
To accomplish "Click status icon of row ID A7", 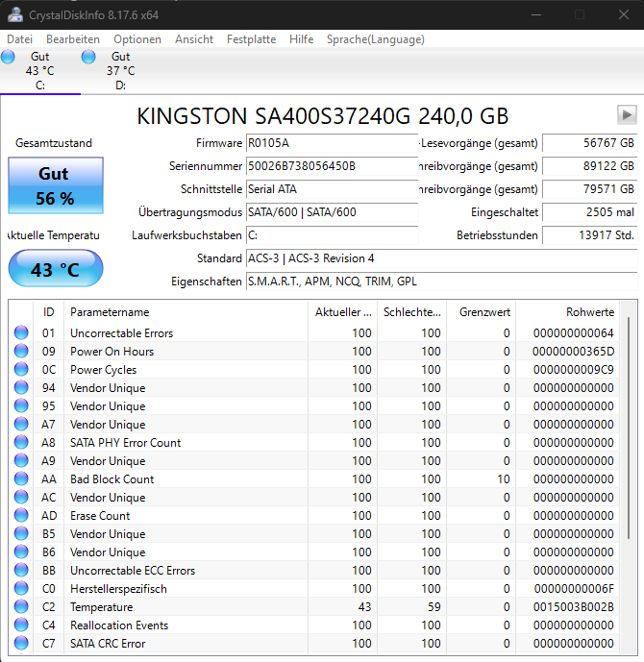I will (21, 424).
